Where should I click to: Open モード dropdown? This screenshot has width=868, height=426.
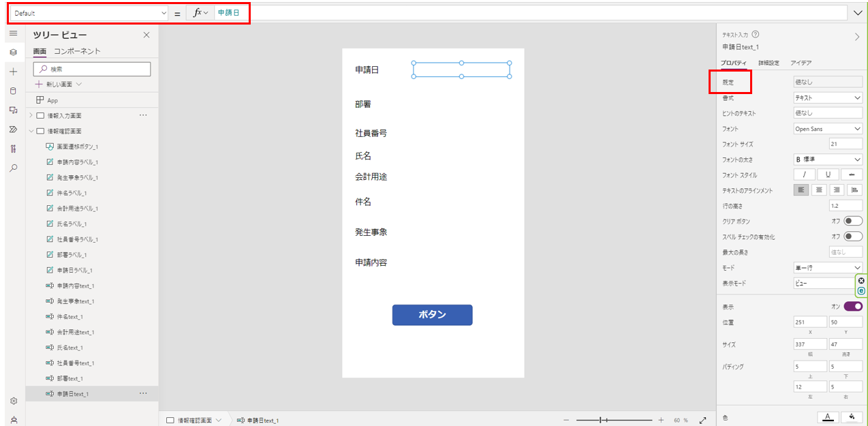click(828, 267)
